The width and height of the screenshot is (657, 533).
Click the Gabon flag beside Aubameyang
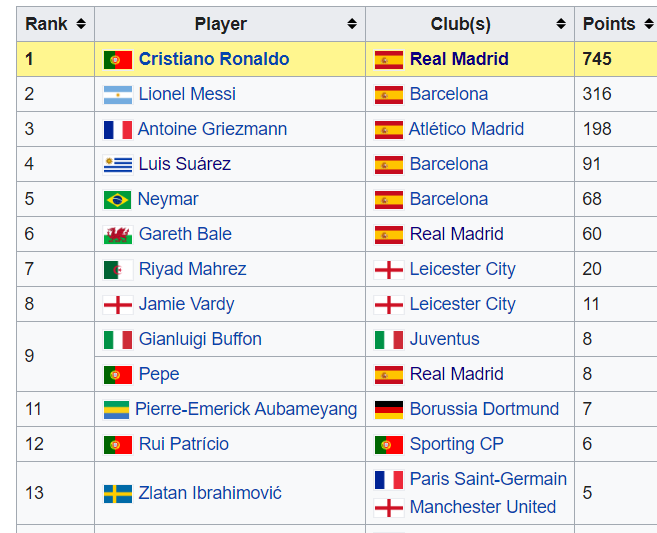tap(116, 410)
